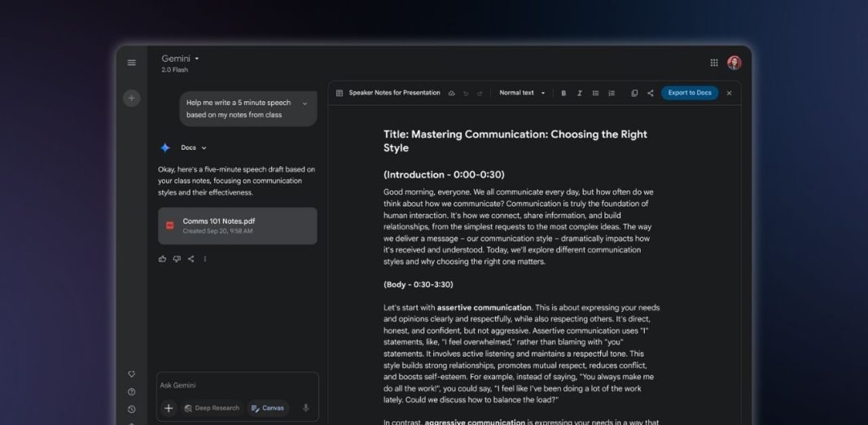Viewport: 868px width, 425px height.
Task: Toggle the bulleted list
Action: coord(596,93)
